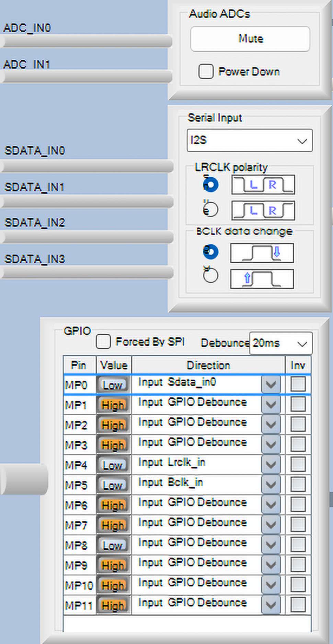Viewport: 333px width, 644px height.
Task: Click the Direction column header
Action: pyautogui.click(x=208, y=365)
